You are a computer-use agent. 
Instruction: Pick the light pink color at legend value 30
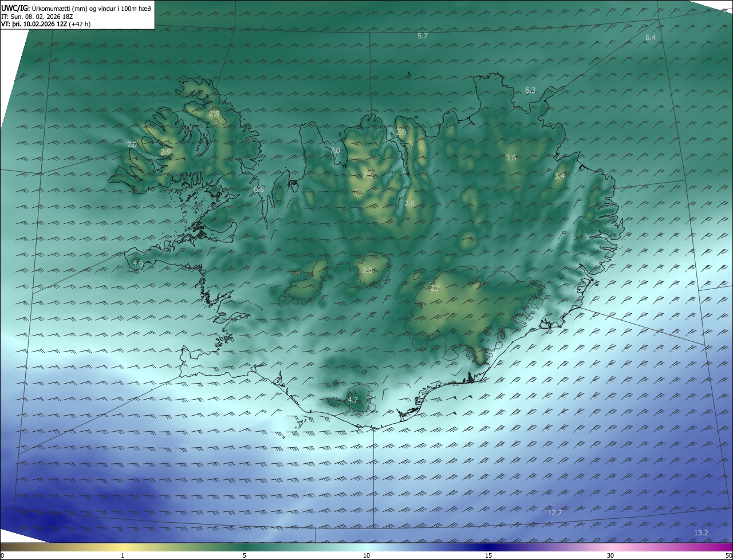(610, 547)
